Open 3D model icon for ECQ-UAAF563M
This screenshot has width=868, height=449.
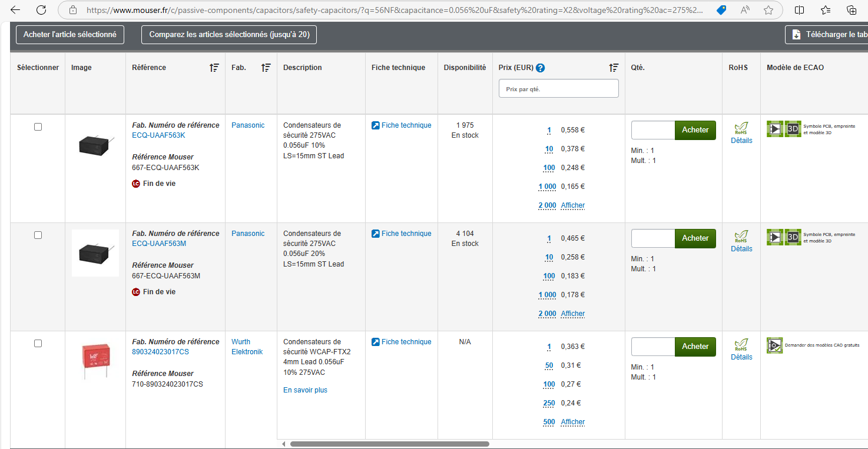pyautogui.click(x=793, y=237)
